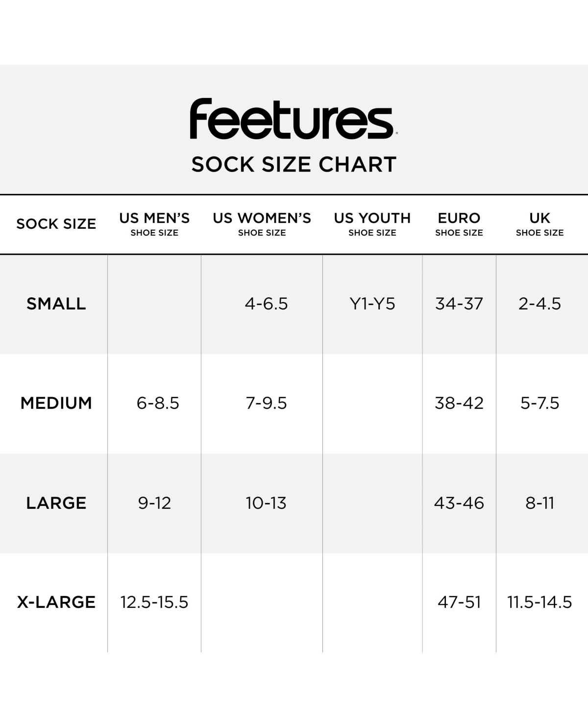Select the Large sock size row label
This screenshot has height=718, width=588.
tap(56, 503)
